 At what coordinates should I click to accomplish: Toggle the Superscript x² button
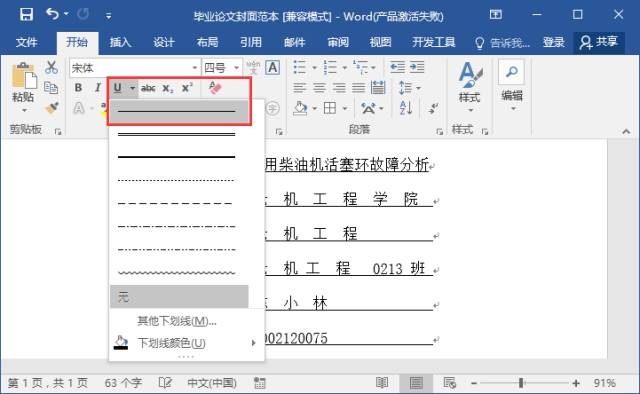click(x=187, y=88)
